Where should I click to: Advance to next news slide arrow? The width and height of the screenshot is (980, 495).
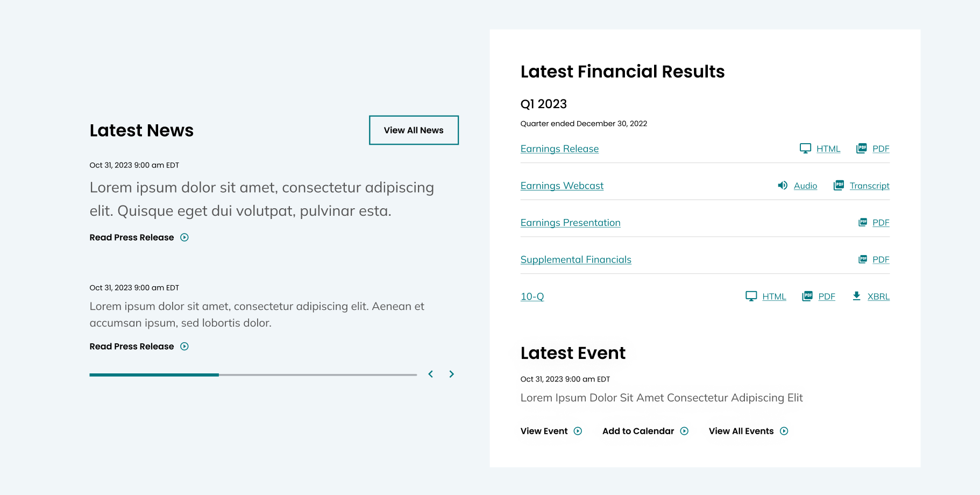452,374
